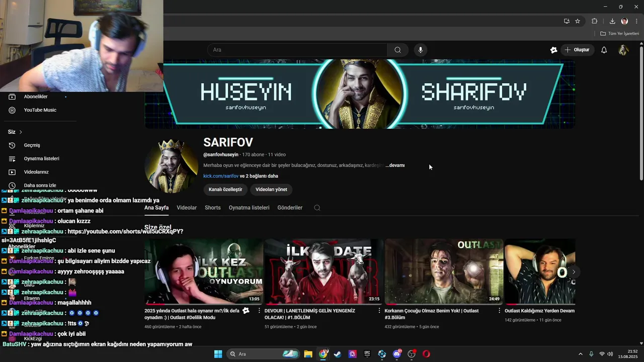Switch to the Shorts tab
This screenshot has width=644, height=362.
click(213, 208)
